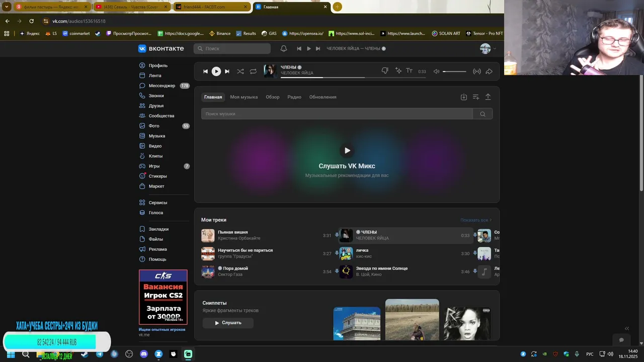The height and width of the screenshot is (362, 644).
Task: Pause ЧЛЕНЫ in the my tracks list
Action: [346, 235]
